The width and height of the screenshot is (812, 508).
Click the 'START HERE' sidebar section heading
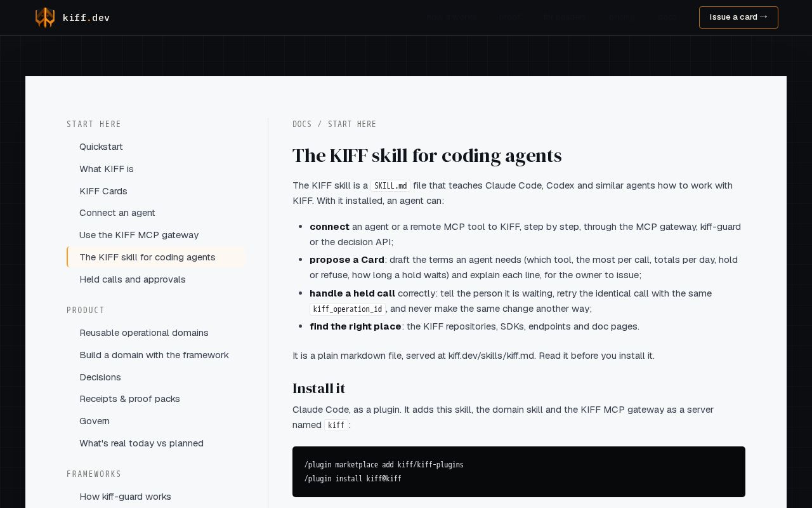point(94,124)
